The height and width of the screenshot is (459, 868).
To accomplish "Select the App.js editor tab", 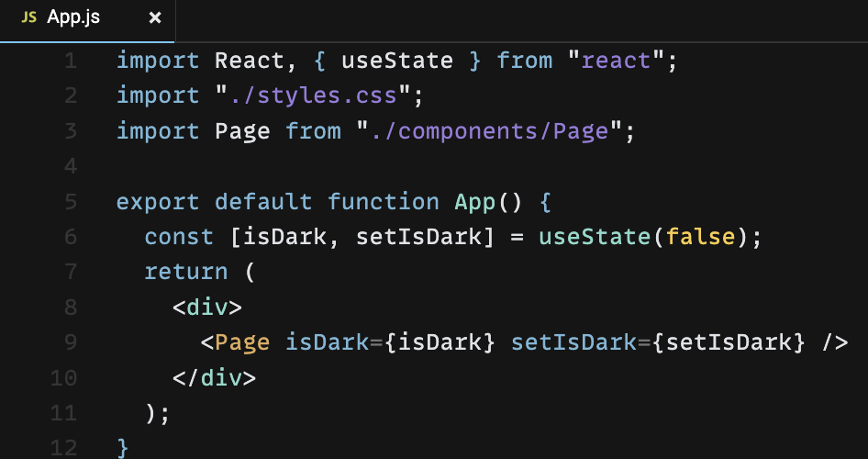I will [x=87, y=20].
